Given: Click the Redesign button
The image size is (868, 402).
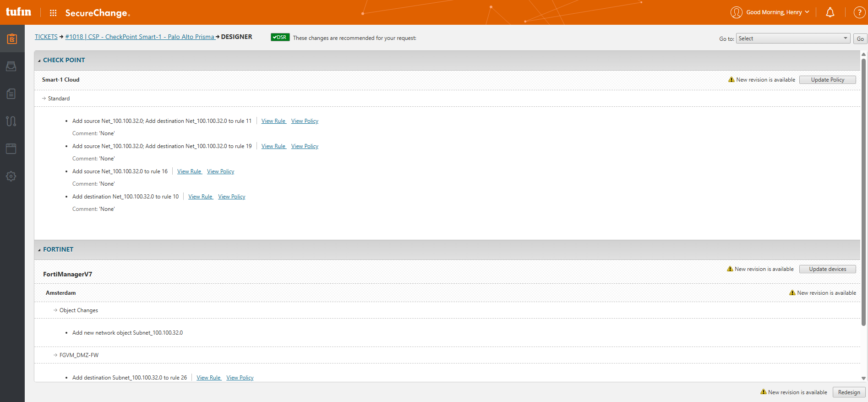Looking at the screenshot, I should pos(849,392).
